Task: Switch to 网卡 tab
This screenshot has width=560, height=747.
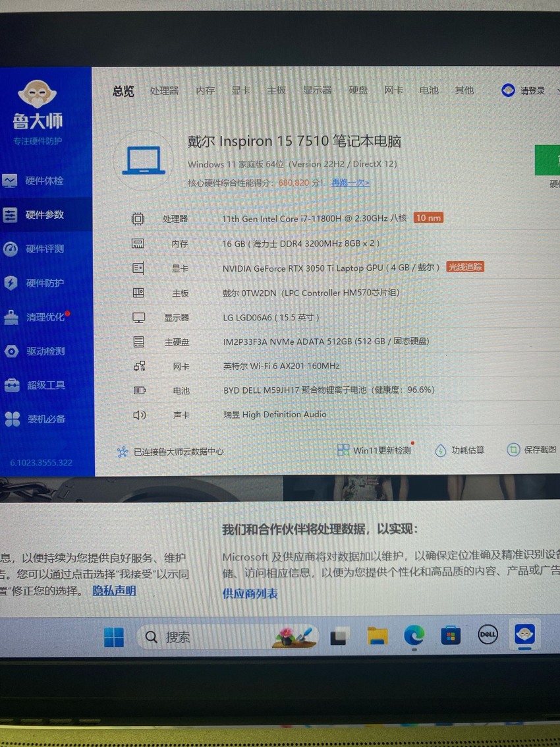Action: click(x=393, y=90)
